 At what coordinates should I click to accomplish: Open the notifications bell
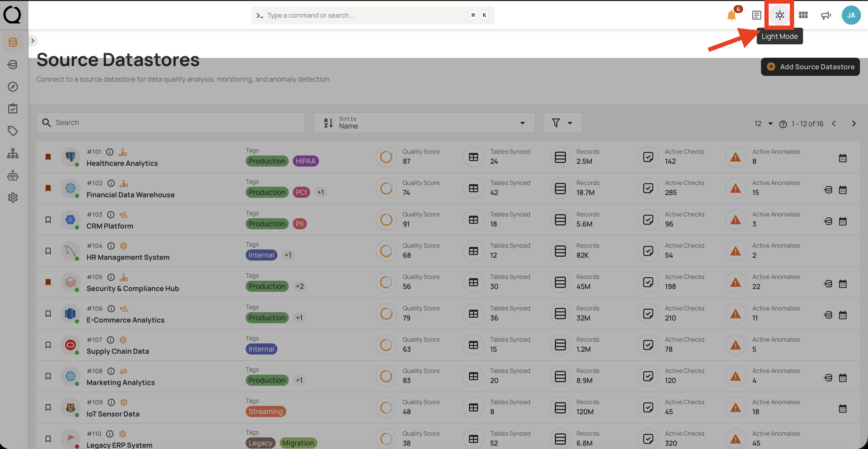tap(731, 15)
